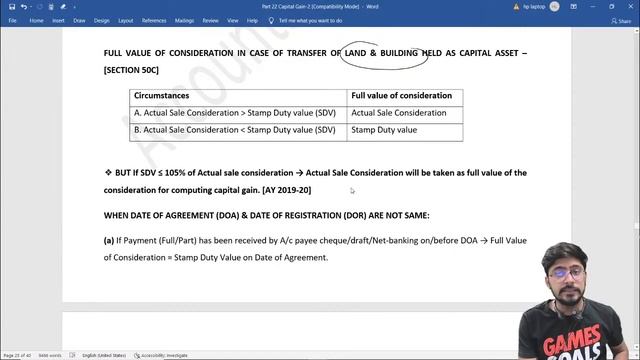Click the document title in the title bar
This screenshot has width=640, height=360.
320,7
